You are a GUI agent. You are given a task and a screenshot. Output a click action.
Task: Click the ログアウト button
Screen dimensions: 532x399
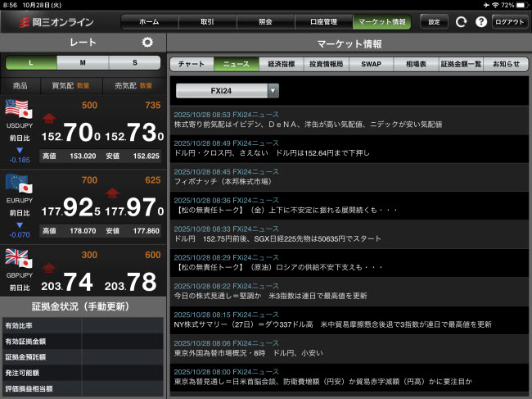510,22
